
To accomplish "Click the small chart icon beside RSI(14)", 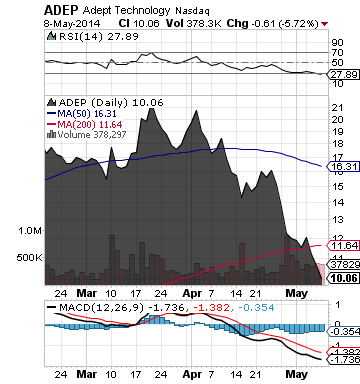I will click(x=51, y=36).
